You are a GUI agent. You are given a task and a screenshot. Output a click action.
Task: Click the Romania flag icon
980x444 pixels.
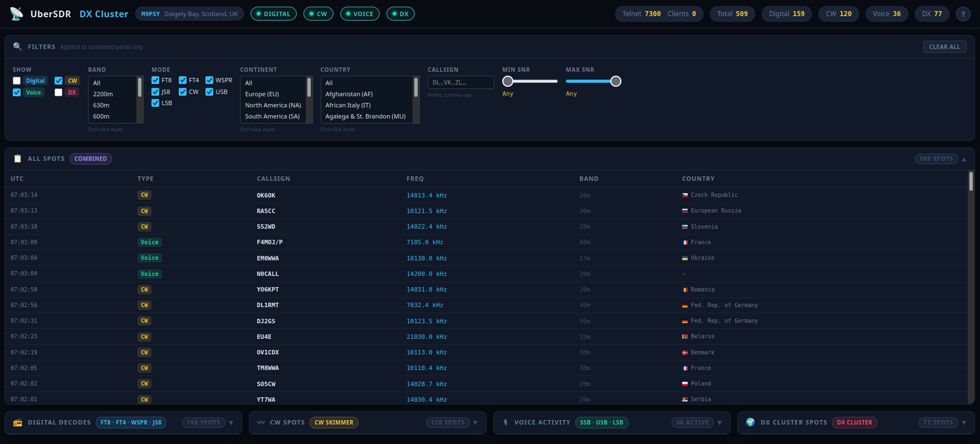(x=685, y=290)
